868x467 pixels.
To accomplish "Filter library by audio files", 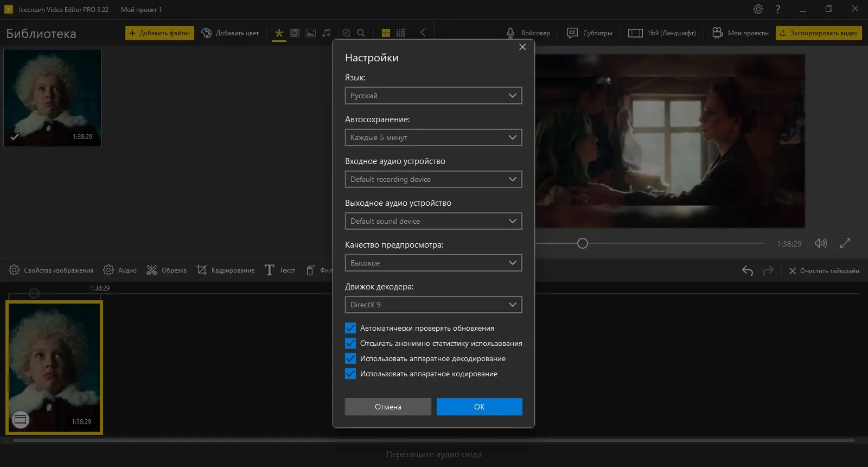I will coord(326,33).
